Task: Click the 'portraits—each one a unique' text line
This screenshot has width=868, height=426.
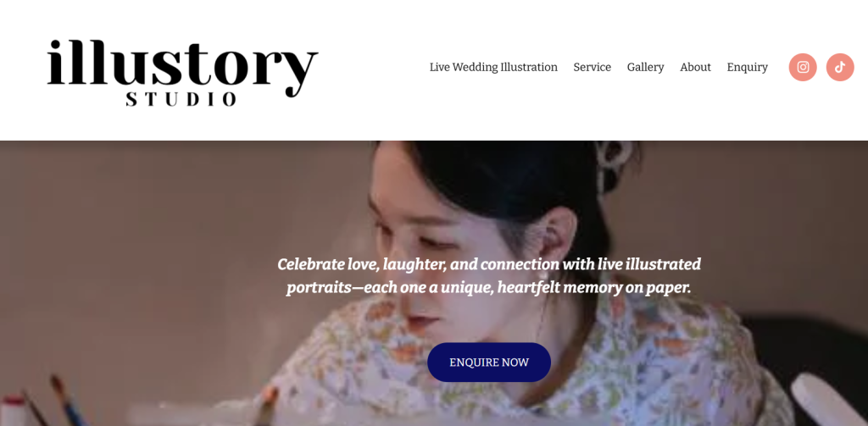Action: click(x=489, y=288)
